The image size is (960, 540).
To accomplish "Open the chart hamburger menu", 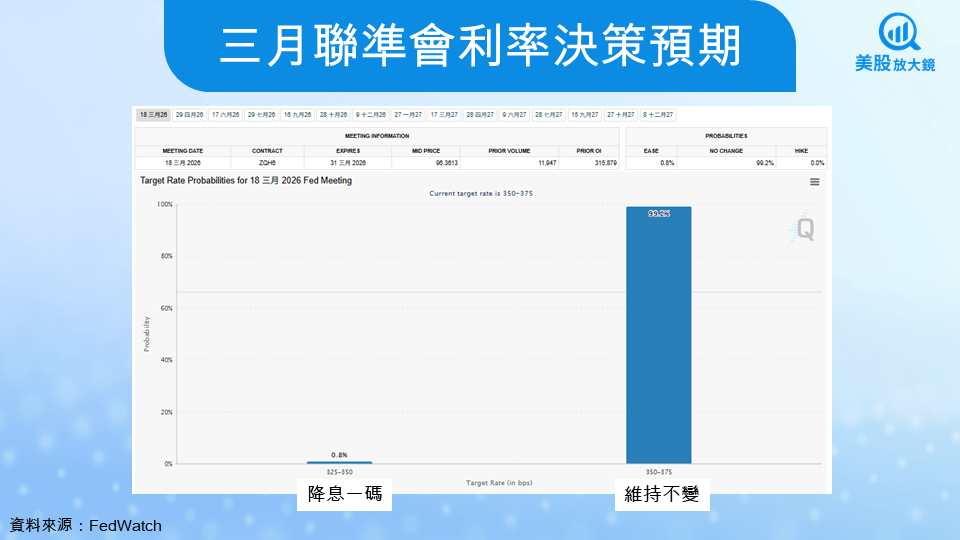I will tap(815, 182).
